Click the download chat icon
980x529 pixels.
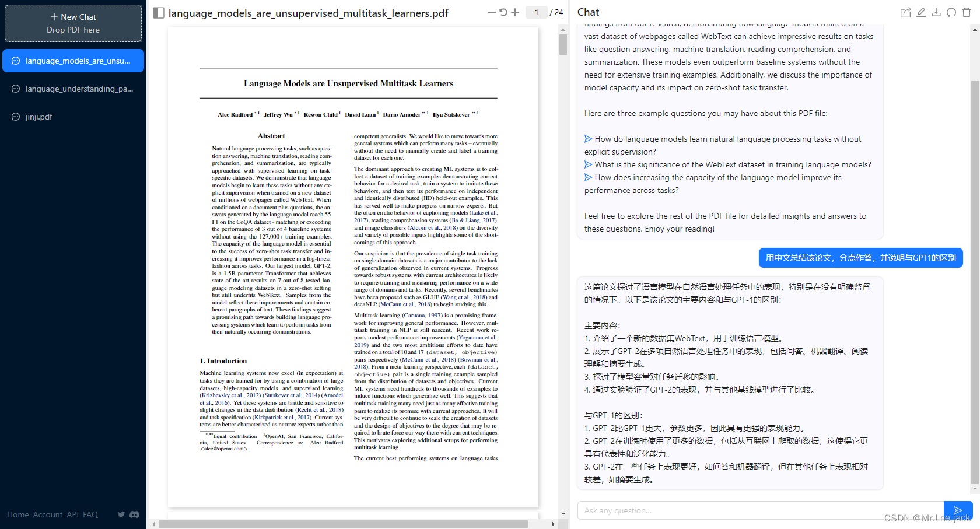point(936,12)
